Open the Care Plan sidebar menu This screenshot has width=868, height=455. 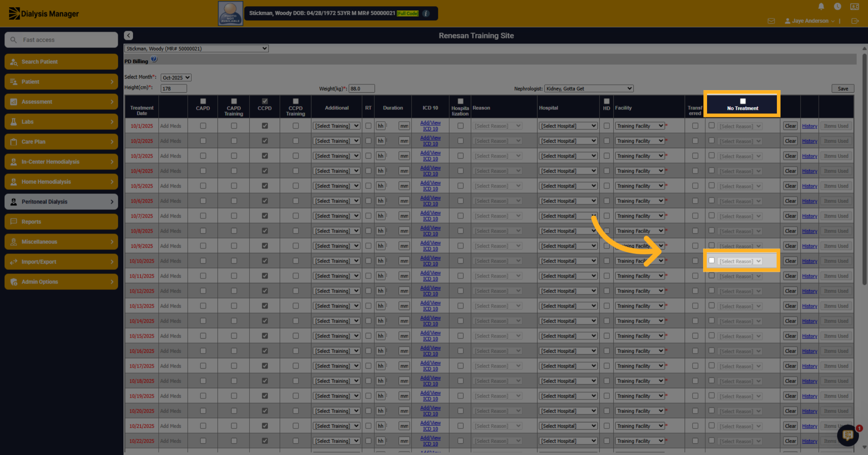(61, 142)
